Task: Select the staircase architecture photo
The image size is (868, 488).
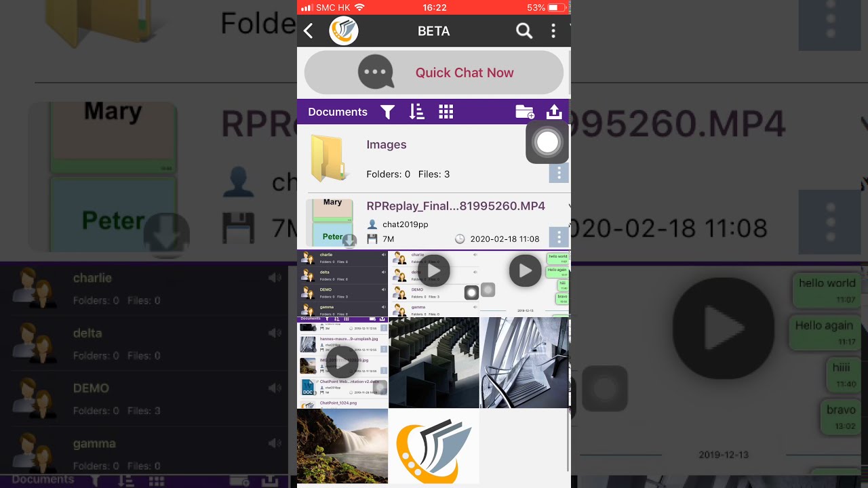Action: (525, 363)
